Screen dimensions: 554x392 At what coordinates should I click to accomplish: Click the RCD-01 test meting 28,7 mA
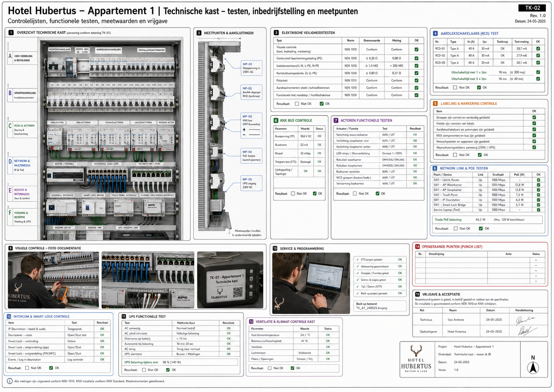click(x=521, y=49)
